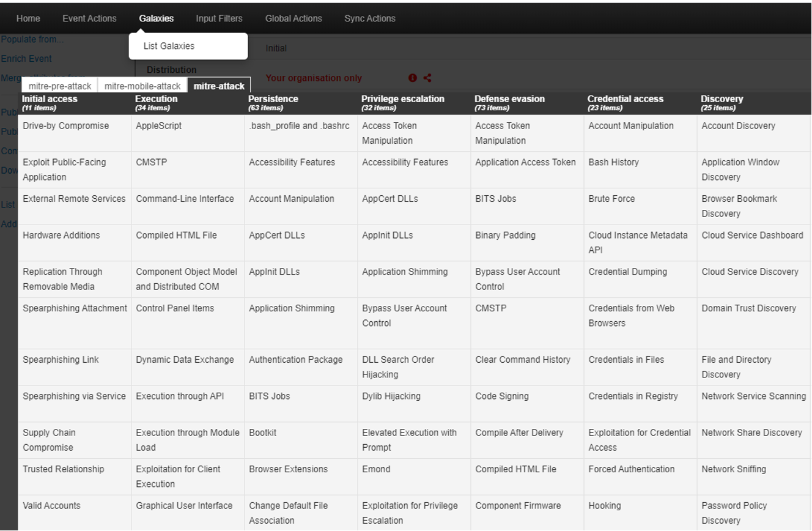Select the Domain Trust Discovery technique

click(754, 324)
